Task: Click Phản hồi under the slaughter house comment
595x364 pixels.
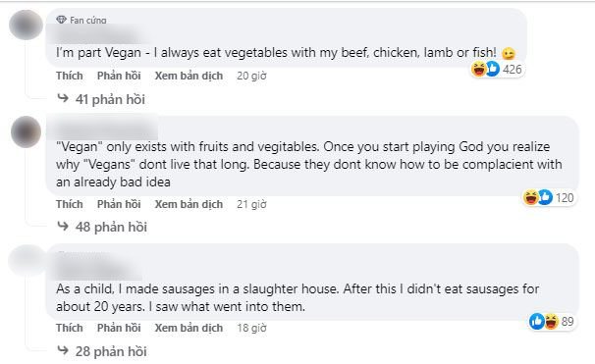Action: [119, 328]
